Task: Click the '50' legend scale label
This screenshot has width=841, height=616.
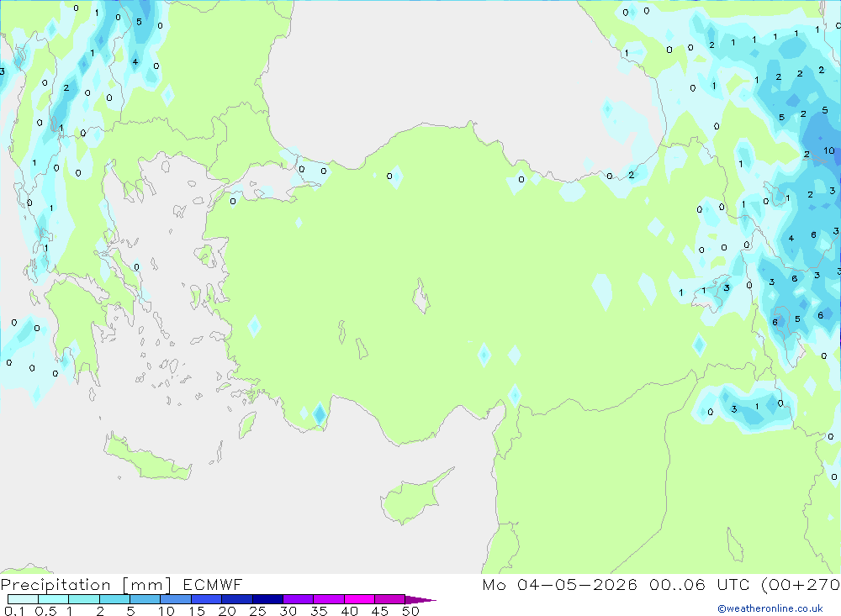Action: coord(410,611)
